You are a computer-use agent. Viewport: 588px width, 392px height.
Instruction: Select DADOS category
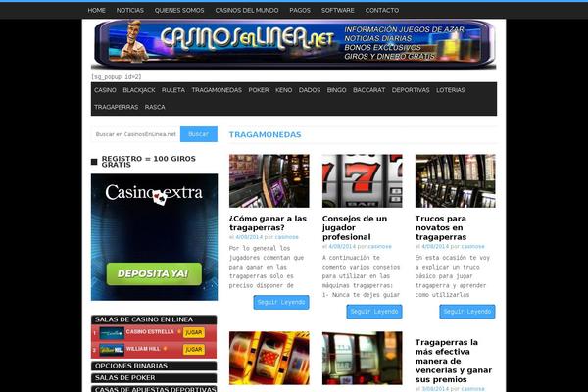coord(310,90)
